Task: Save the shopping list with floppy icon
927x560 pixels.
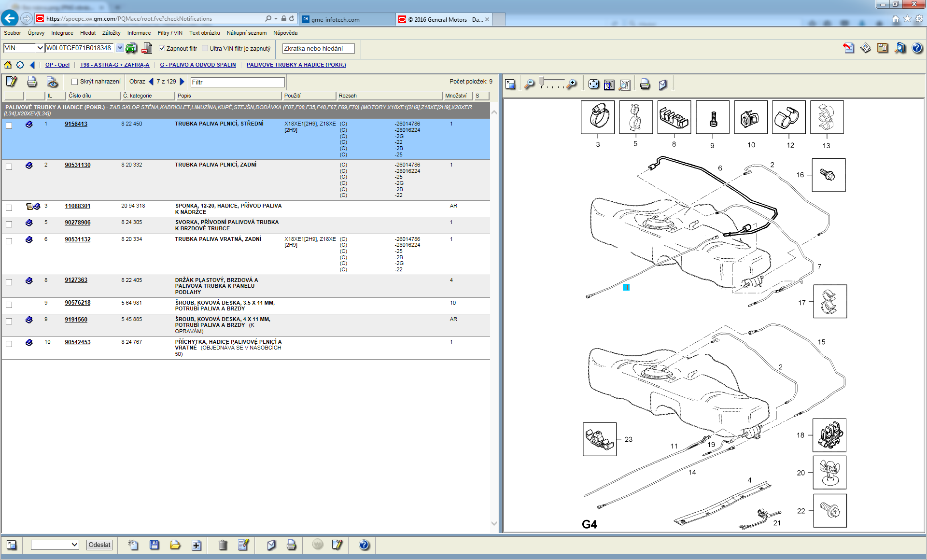Action: [x=154, y=545]
